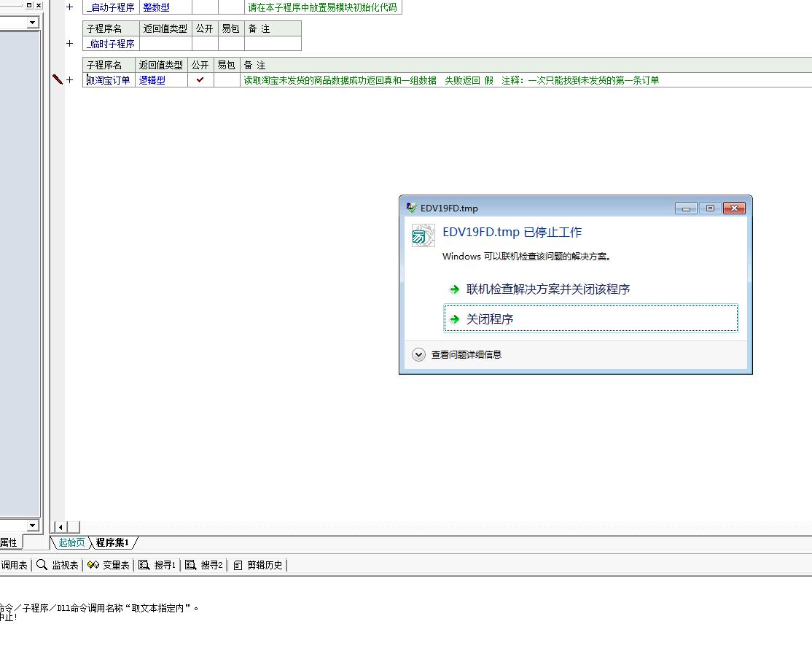Click the output line mentioning “取文本指定内”
This screenshot has height=667, width=812.
click(99, 608)
